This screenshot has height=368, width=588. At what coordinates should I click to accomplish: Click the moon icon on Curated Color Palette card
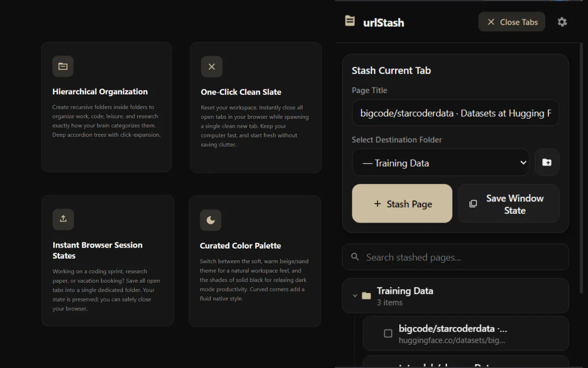(x=210, y=220)
